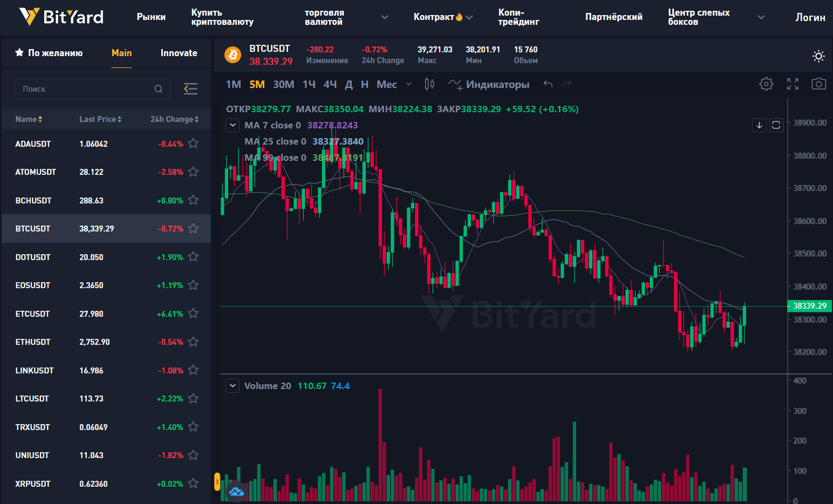Favorite LTCUSDT with its star
The image size is (833, 504).
click(x=193, y=399)
